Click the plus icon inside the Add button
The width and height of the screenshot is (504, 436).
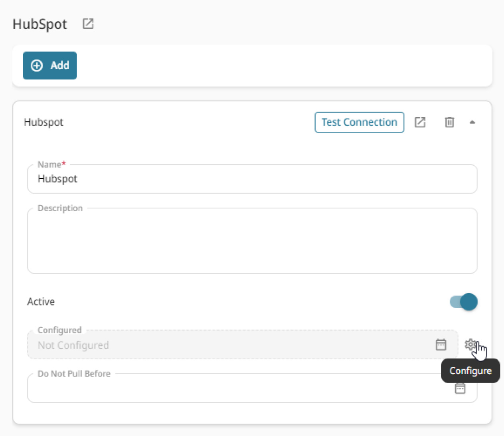(x=37, y=65)
